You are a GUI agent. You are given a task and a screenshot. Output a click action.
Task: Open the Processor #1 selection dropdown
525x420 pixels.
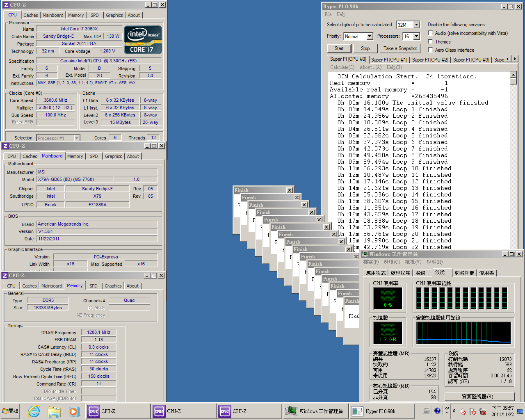point(77,138)
